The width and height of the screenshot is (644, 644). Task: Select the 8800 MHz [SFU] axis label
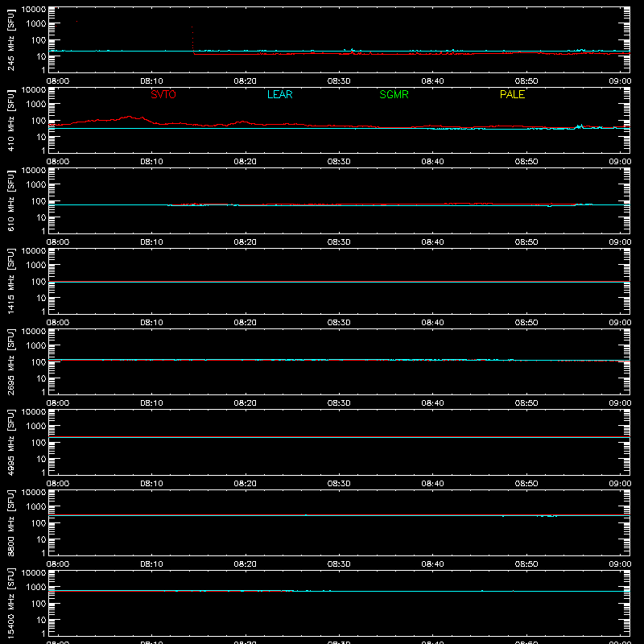point(10,522)
